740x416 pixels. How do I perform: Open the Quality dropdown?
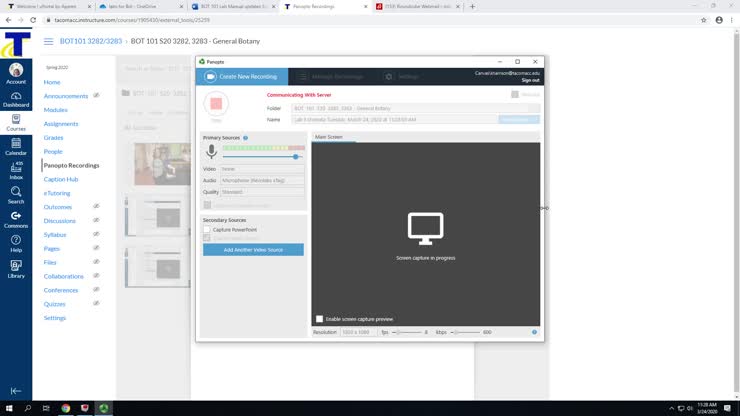[x=262, y=192]
